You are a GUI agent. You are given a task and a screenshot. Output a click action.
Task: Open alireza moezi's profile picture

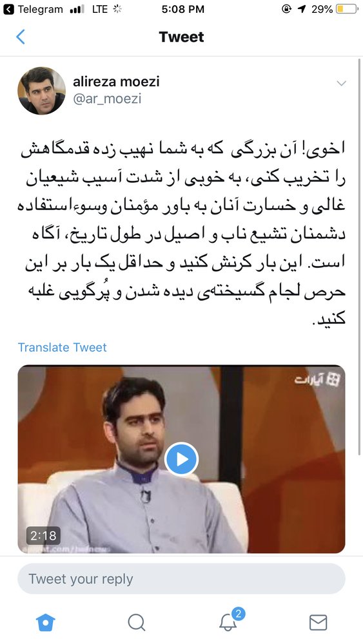click(41, 91)
